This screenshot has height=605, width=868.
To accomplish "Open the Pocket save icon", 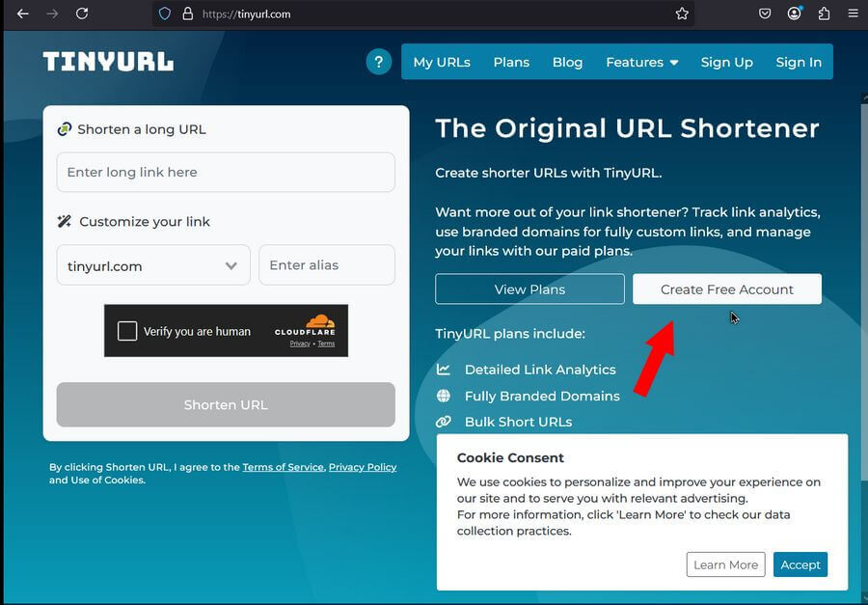I will pyautogui.click(x=765, y=14).
